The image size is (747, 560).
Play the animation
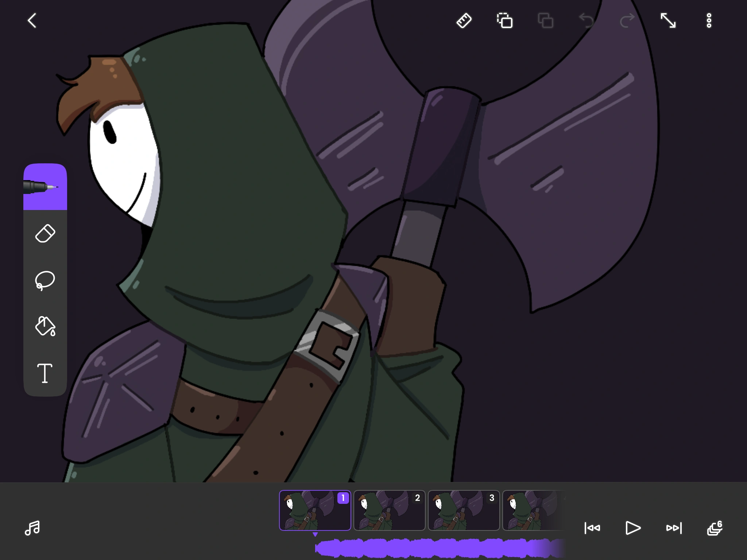[633, 528]
